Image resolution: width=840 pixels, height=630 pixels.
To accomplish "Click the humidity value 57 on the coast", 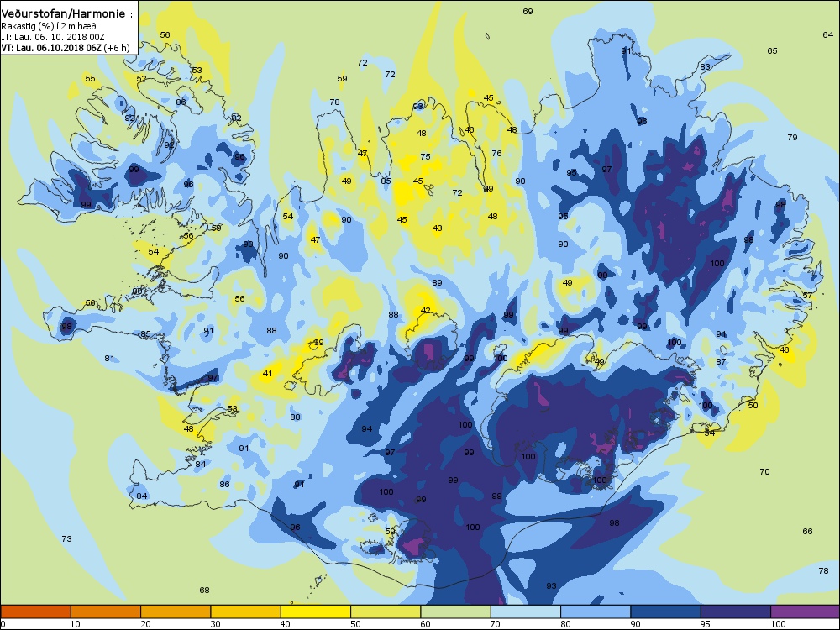I will (807, 296).
